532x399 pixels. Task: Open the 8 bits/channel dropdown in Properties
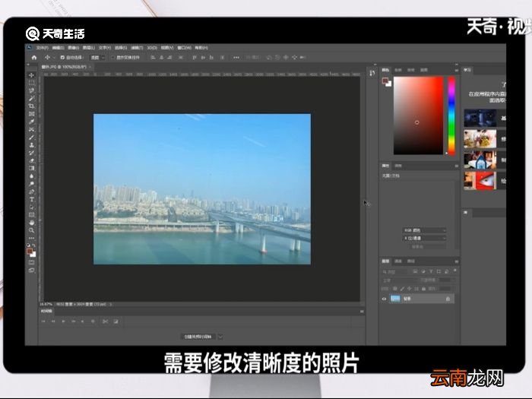point(424,238)
